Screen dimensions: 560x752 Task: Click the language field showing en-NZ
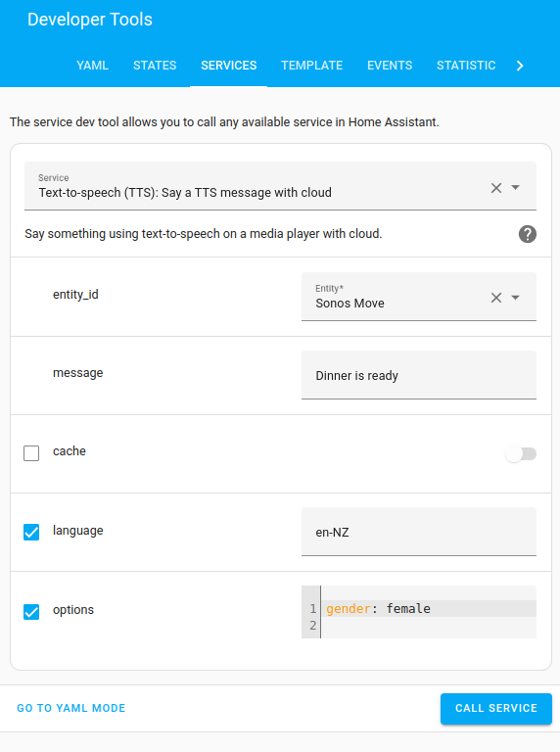419,532
